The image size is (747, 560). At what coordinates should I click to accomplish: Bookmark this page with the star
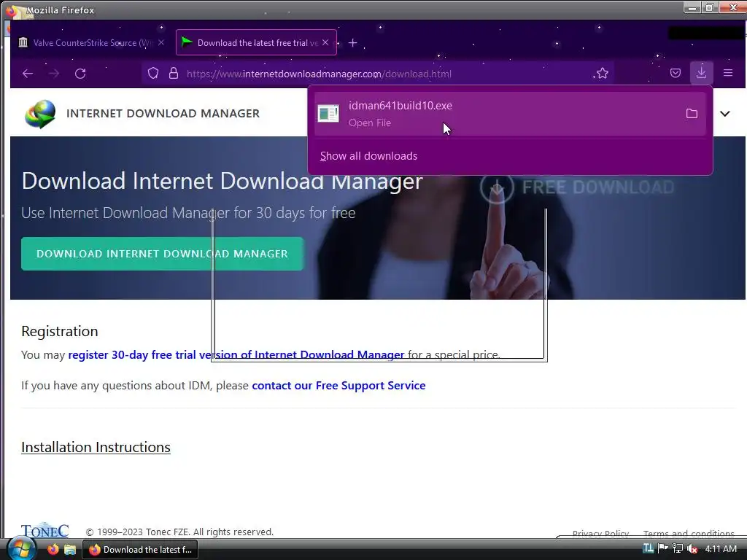point(602,74)
